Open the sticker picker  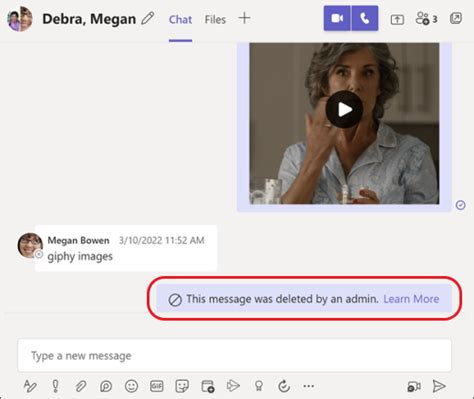tap(182, 386)
